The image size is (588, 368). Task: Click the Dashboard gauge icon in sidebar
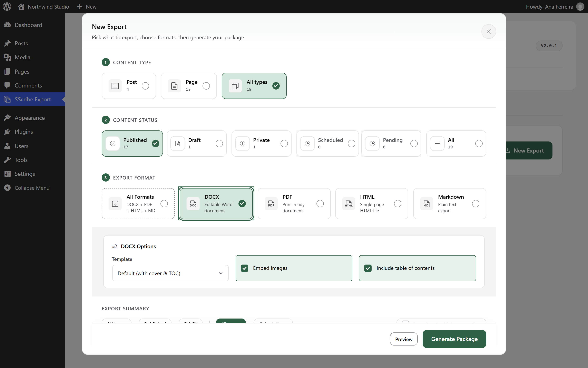[7, 25]
